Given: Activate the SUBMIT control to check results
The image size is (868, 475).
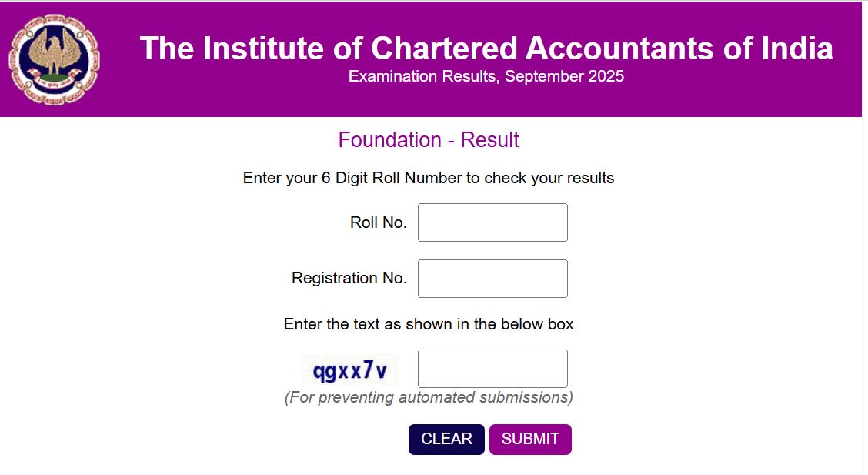Looking at the screenshot, I should [x=530, y=439].
